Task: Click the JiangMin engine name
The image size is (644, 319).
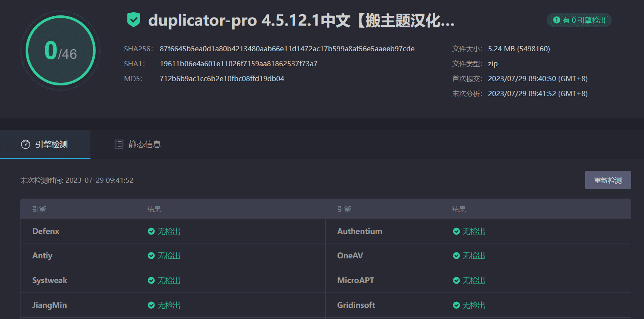Action: tap(50, 305)
